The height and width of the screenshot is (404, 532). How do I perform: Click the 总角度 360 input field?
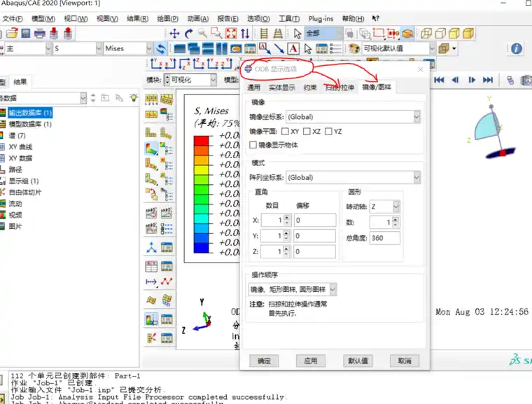tap(385, 238)
